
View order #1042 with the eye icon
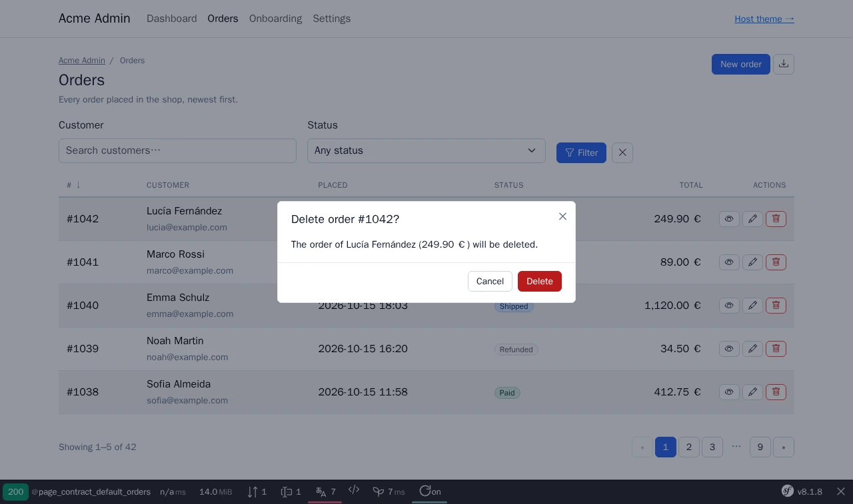point(729,219)
